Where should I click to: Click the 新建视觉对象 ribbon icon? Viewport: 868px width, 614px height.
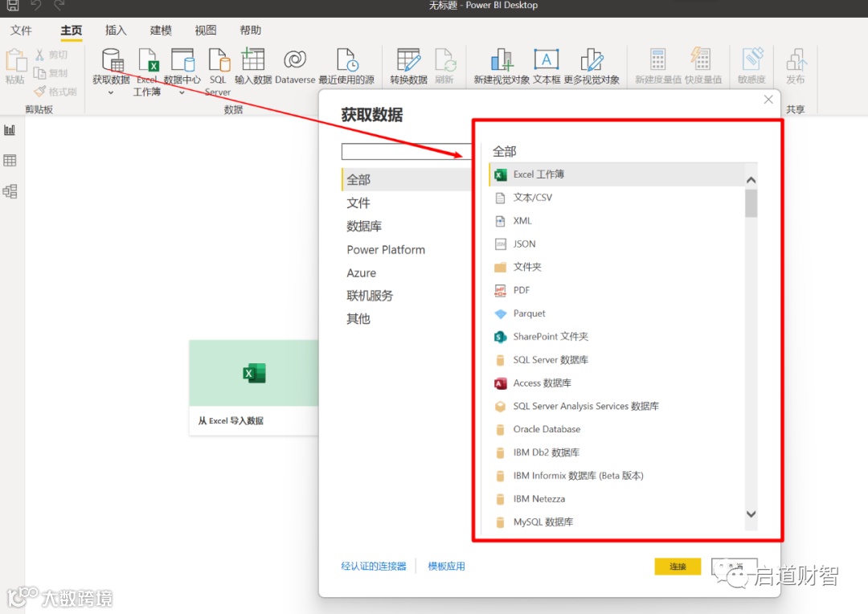pyautogui.click(x=502, y=59)
